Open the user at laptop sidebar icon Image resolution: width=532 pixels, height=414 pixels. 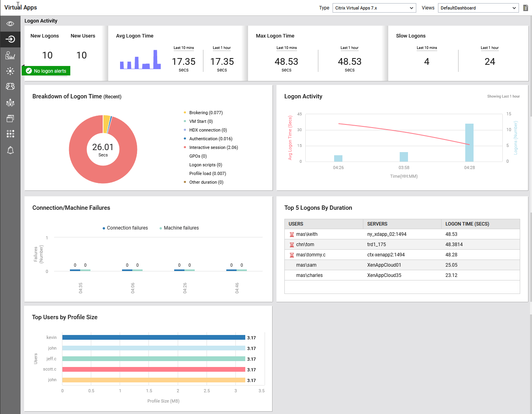pos(10,55)
